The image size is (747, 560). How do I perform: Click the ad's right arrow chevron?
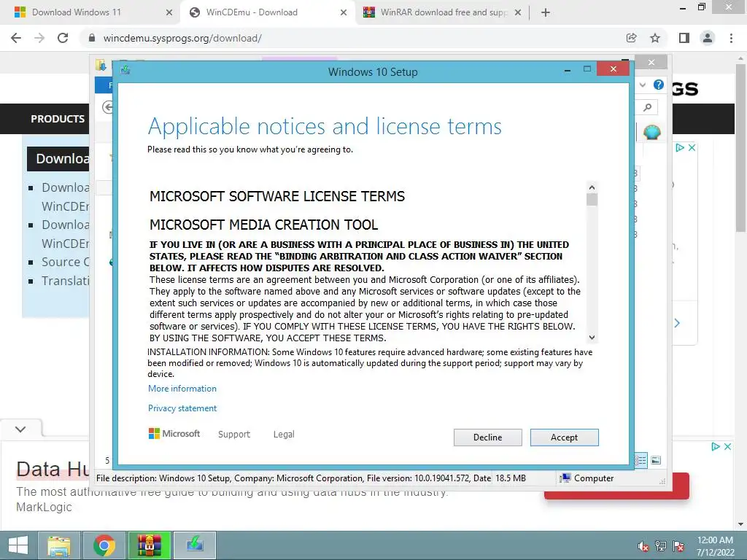677,323
